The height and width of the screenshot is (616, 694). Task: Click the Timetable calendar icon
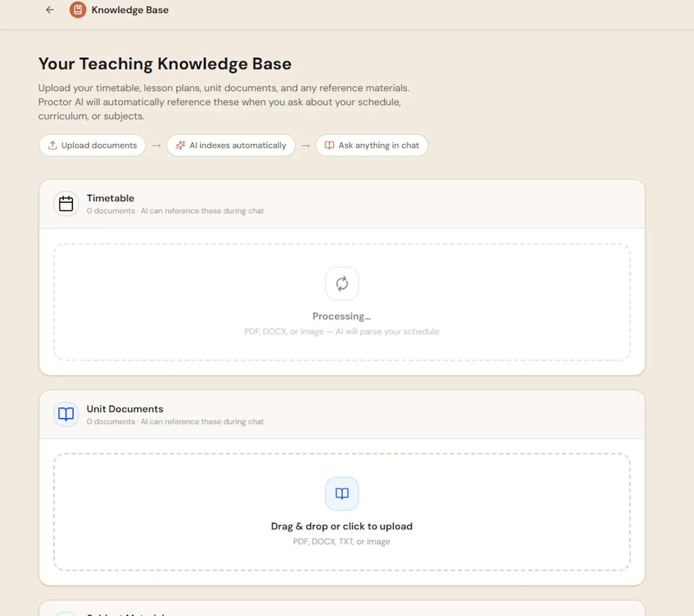click(x=66, y=203)
